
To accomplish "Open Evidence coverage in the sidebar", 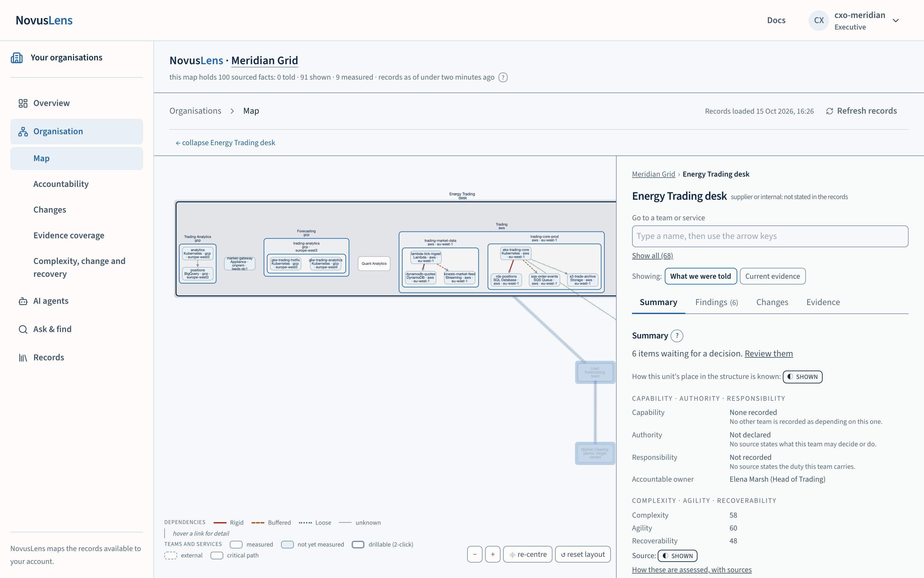I will coord(77,235).
